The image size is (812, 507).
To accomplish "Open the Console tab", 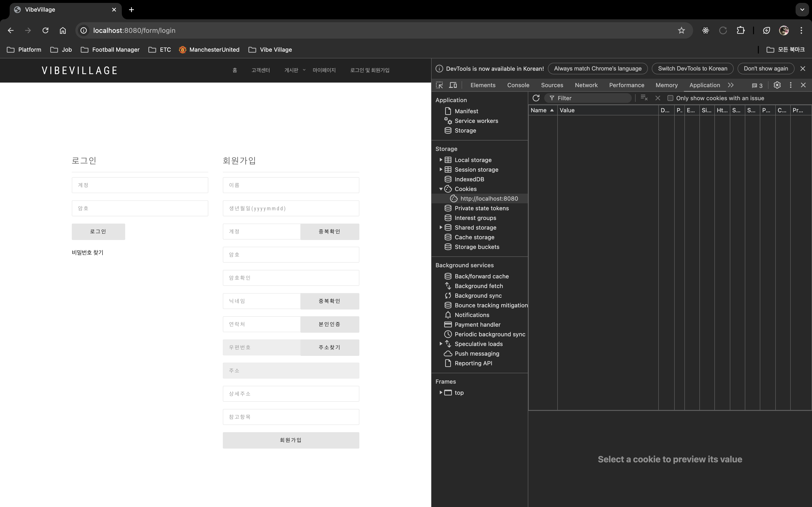I will (518, 85).
